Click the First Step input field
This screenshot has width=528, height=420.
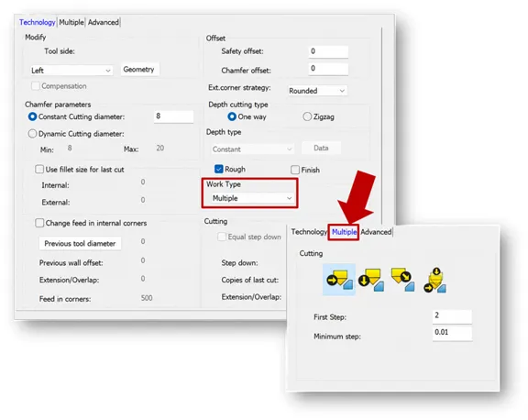click(x=452, y=316)
